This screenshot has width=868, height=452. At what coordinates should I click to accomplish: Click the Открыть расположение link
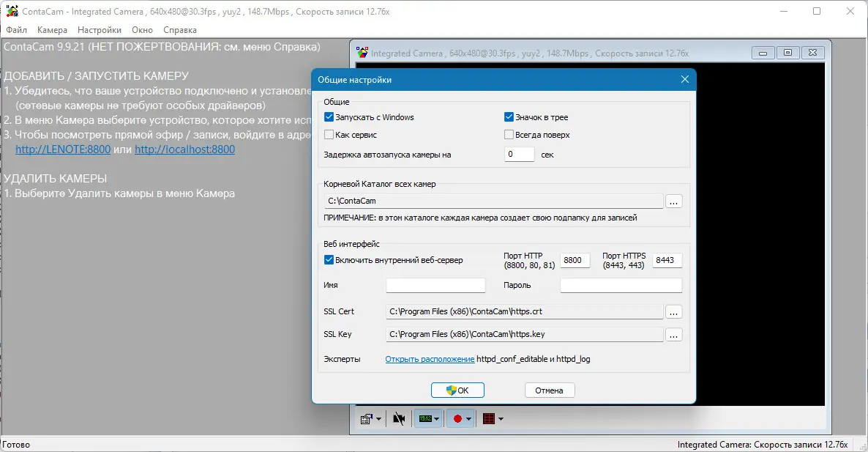[x=430, y=359]
